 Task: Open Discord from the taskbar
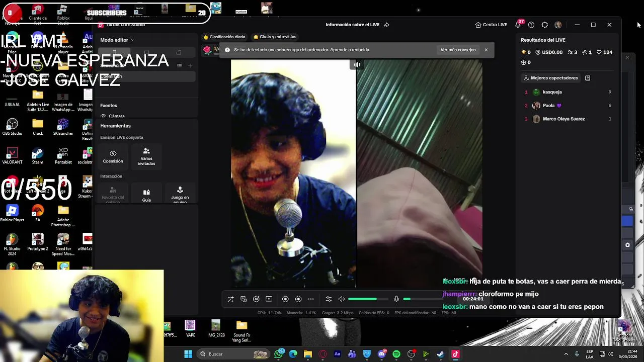(x=381, y=354)
